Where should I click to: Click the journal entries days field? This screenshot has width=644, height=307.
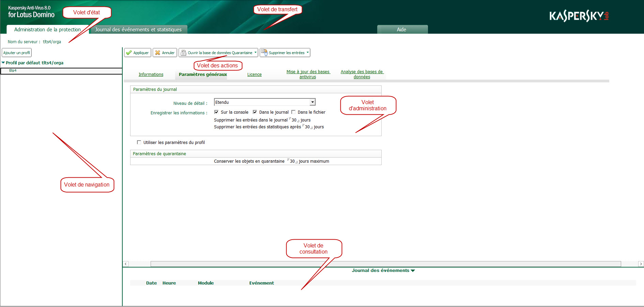[294, 120]
